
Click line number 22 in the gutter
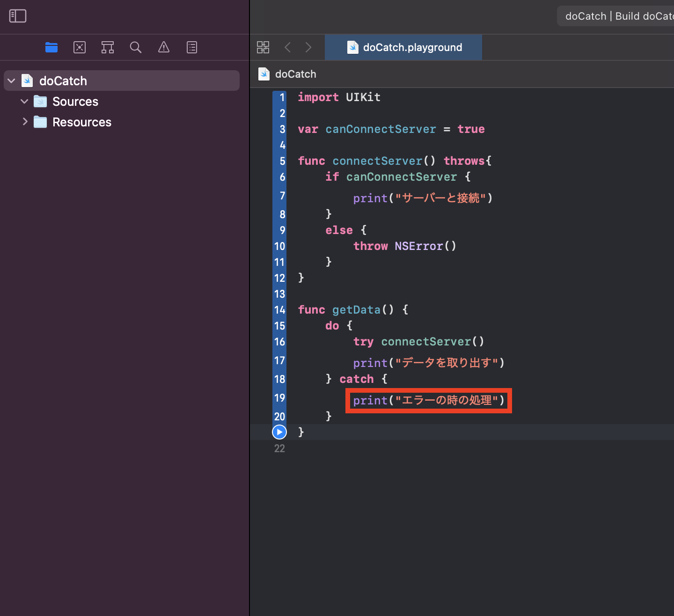click(279, 448)
